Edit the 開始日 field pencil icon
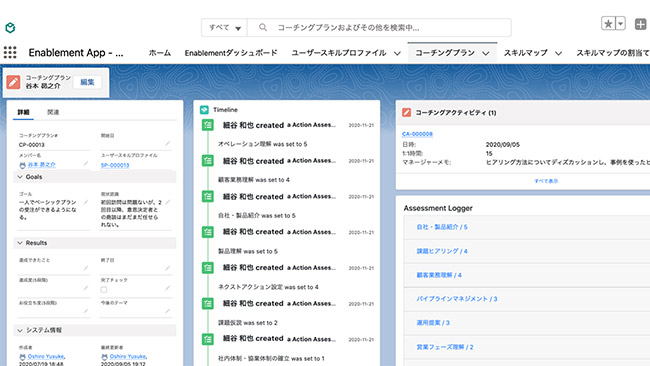Viewport: 650px width, 366px height. pos(167,144)
